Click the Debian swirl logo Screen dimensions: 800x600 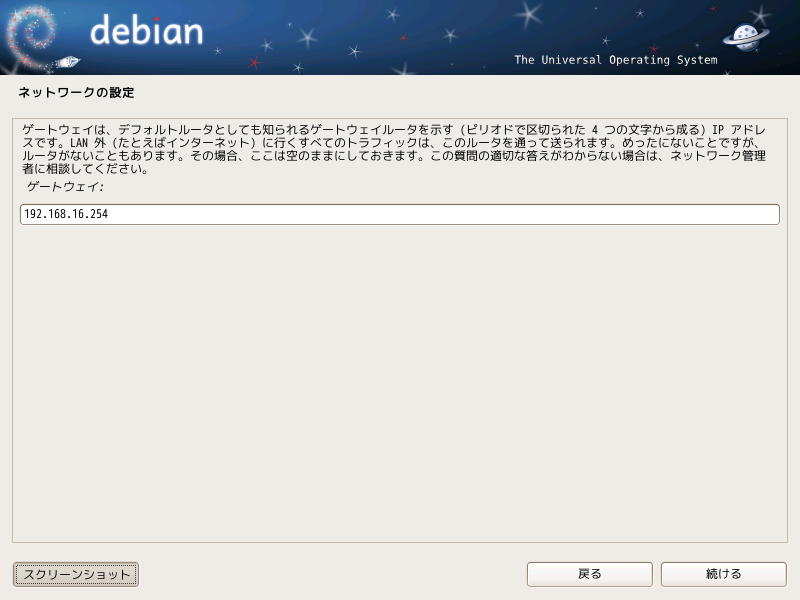31,36
